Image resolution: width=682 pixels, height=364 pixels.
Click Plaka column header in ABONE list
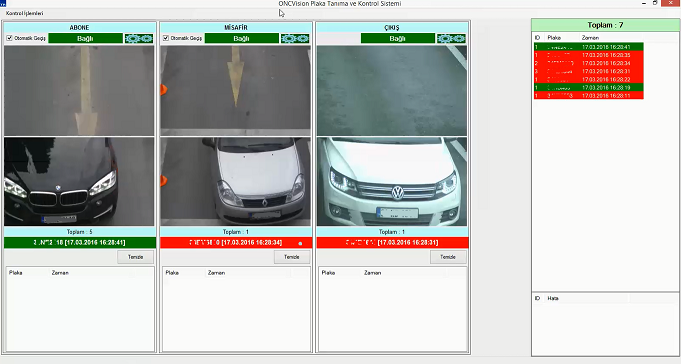pos(16,273)
